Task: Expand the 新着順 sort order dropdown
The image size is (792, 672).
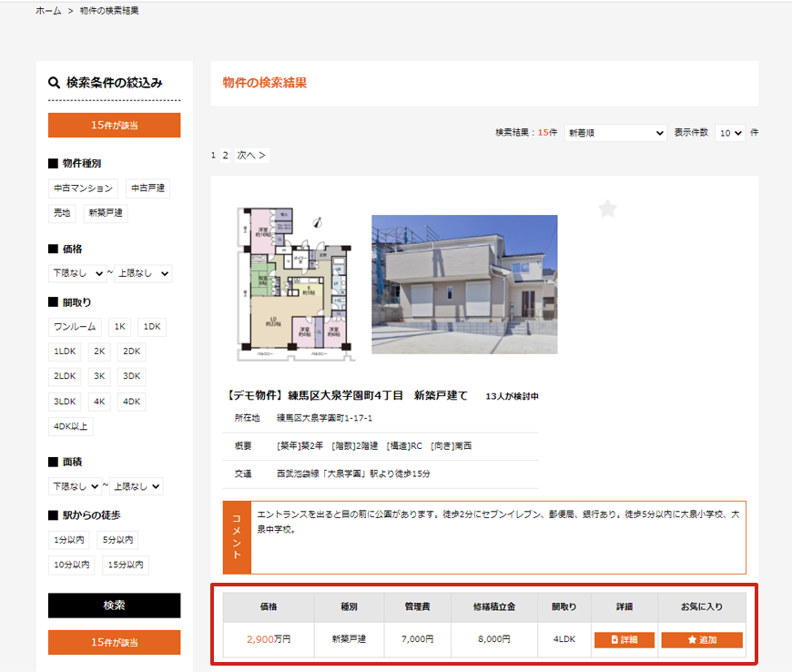Action: [615, 133]
